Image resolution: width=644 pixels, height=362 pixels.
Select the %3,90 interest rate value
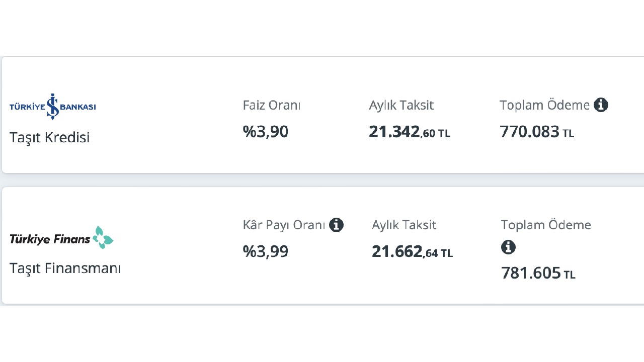(x=266, y=132)
